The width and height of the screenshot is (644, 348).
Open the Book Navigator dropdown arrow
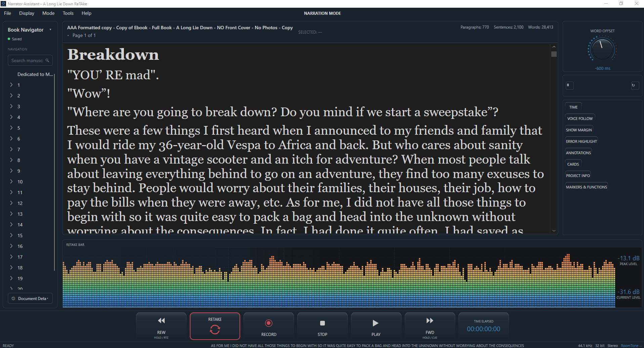click(x=50, y=30)
